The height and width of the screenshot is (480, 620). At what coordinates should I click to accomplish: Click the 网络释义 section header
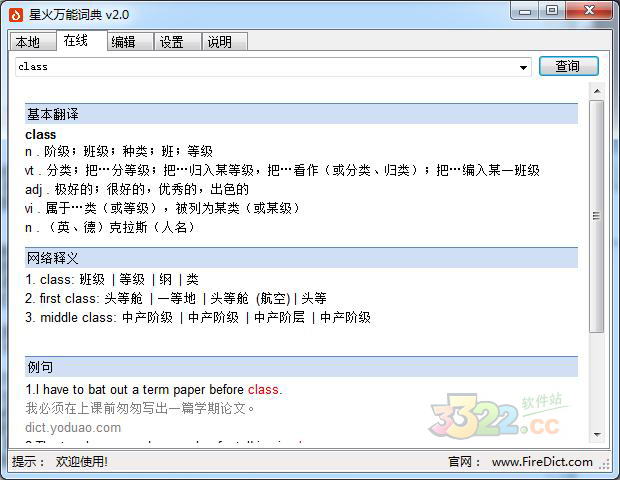pos(301,258)
